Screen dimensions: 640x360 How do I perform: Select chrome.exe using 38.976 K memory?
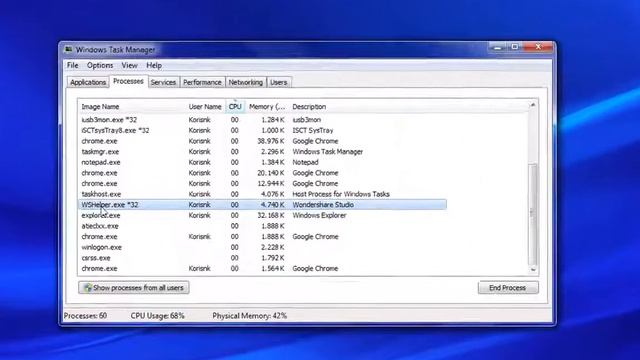click(262, 141)
